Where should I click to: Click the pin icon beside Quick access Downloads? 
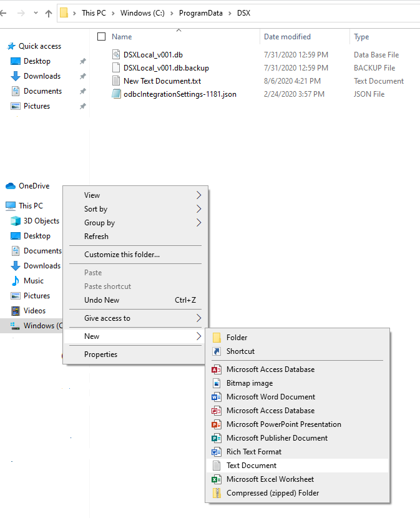[82, 76]
